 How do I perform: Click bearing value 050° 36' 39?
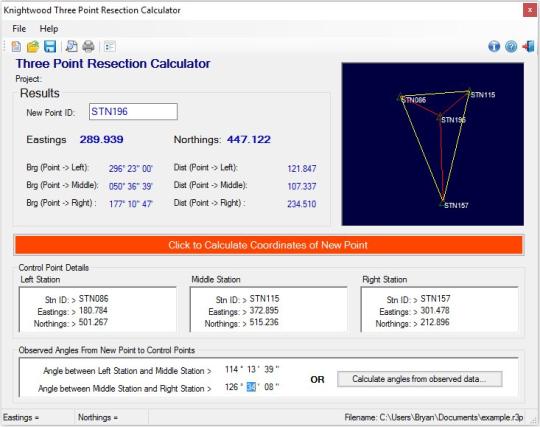click(131, 186)
